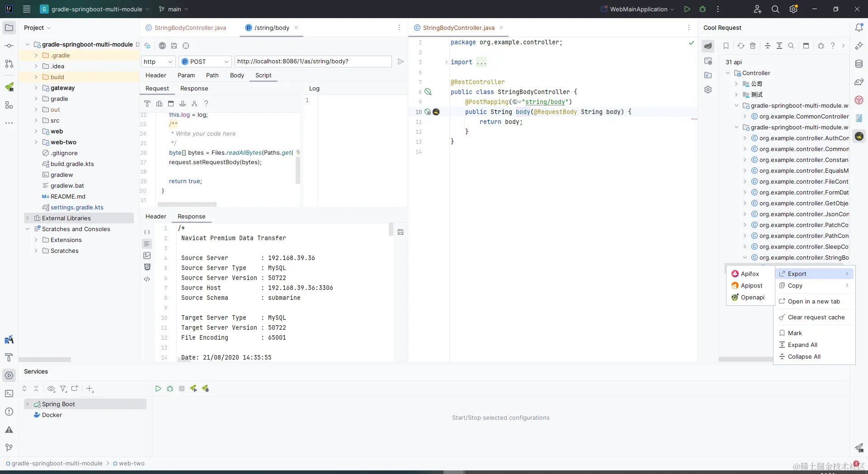Image resolution: width=868 pixels, height=474 pixels.
Task: Debug WebMainApplication using the bug icon
Action: pos(703,9)
